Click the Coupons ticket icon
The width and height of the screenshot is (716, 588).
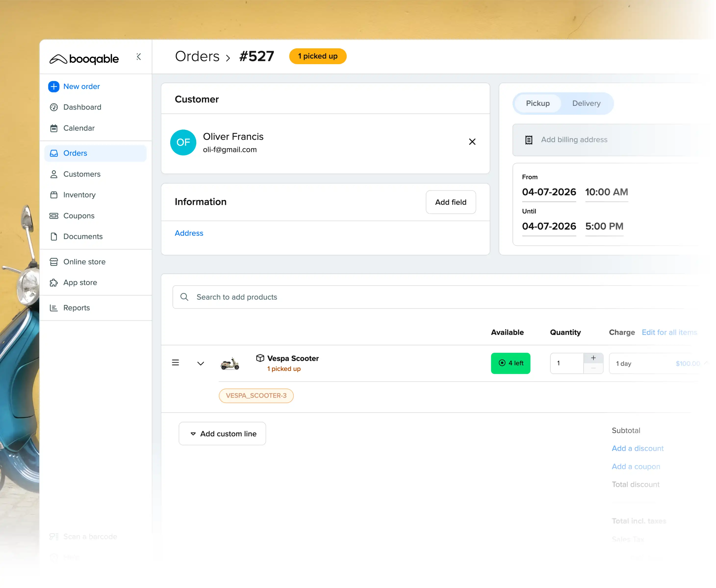coord(53,216)
